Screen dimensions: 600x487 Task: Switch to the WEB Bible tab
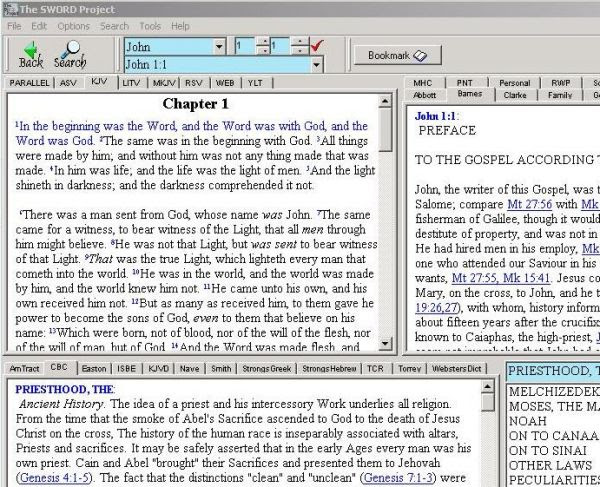225,83
